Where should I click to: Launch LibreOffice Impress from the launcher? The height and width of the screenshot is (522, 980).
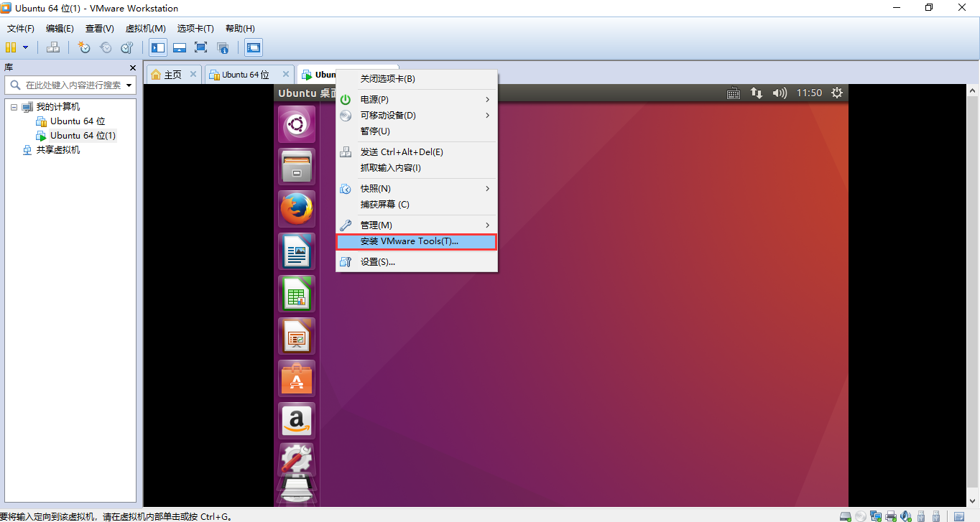click(297, 337)
